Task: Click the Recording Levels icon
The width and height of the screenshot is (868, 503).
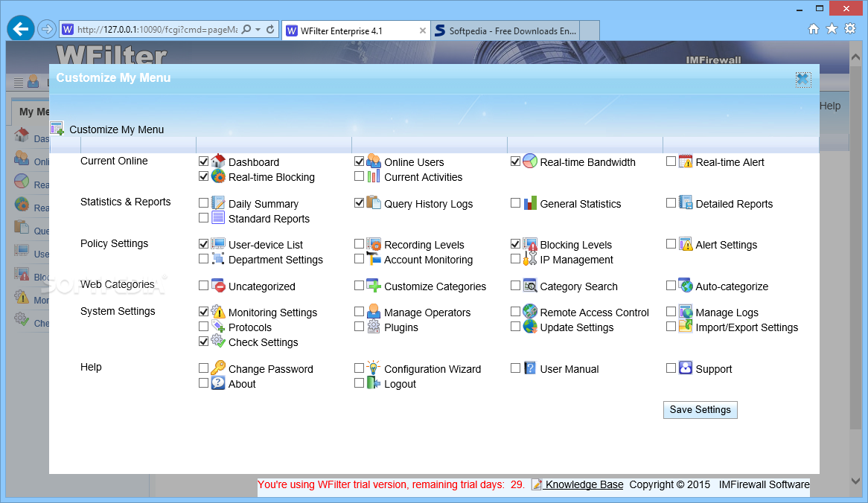Action: point(374,243)
